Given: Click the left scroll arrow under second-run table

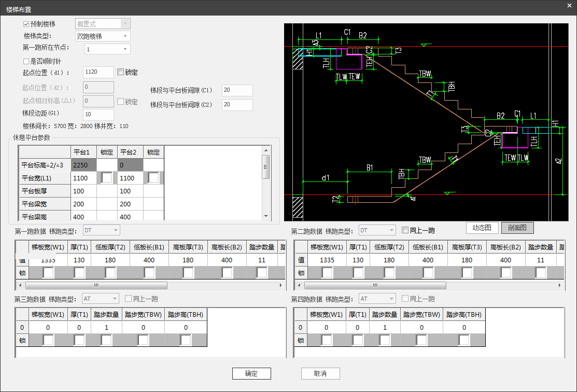Looking at the screenshot, I should point(298,285).
